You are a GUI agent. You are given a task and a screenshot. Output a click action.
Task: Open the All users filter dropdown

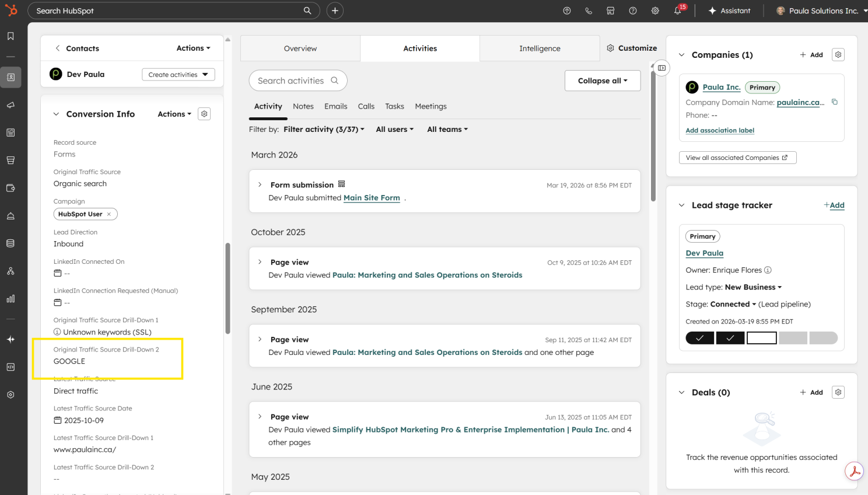pyautogui.click(x=395, y=130)
